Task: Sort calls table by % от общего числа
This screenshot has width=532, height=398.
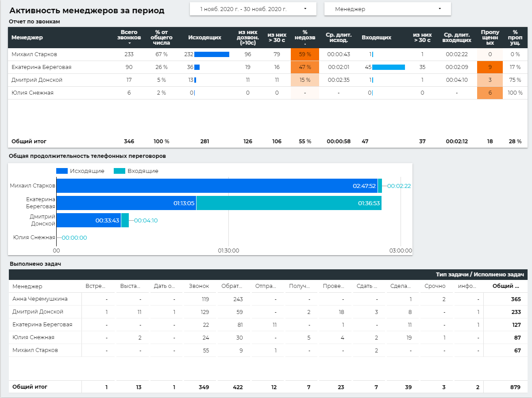Action: click(162, 38)
